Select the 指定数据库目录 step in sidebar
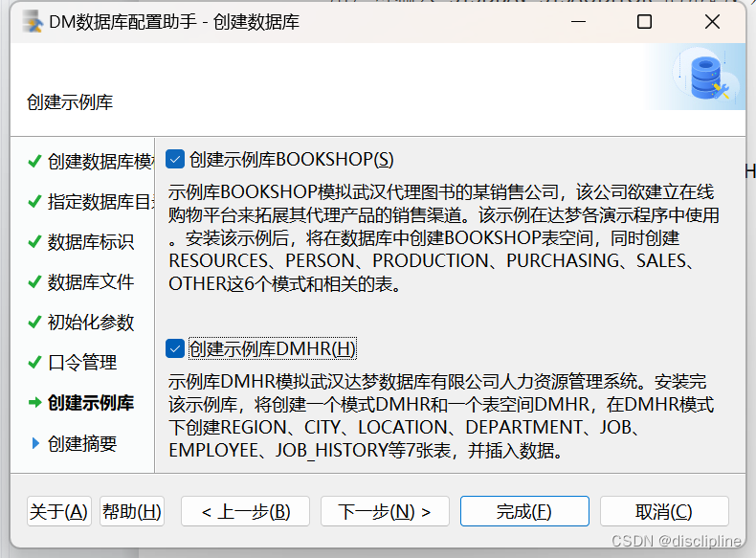This screenshot has width=756, height=558. (100, 202)
